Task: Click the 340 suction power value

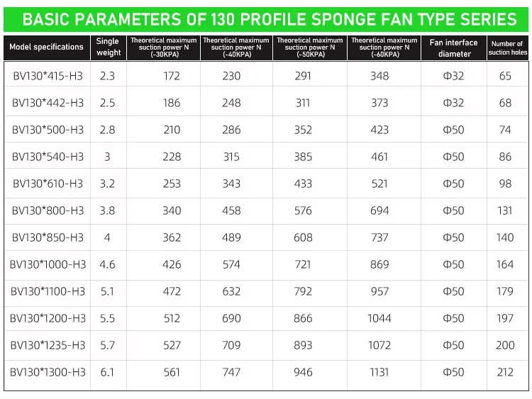Action: pos(172,210)
